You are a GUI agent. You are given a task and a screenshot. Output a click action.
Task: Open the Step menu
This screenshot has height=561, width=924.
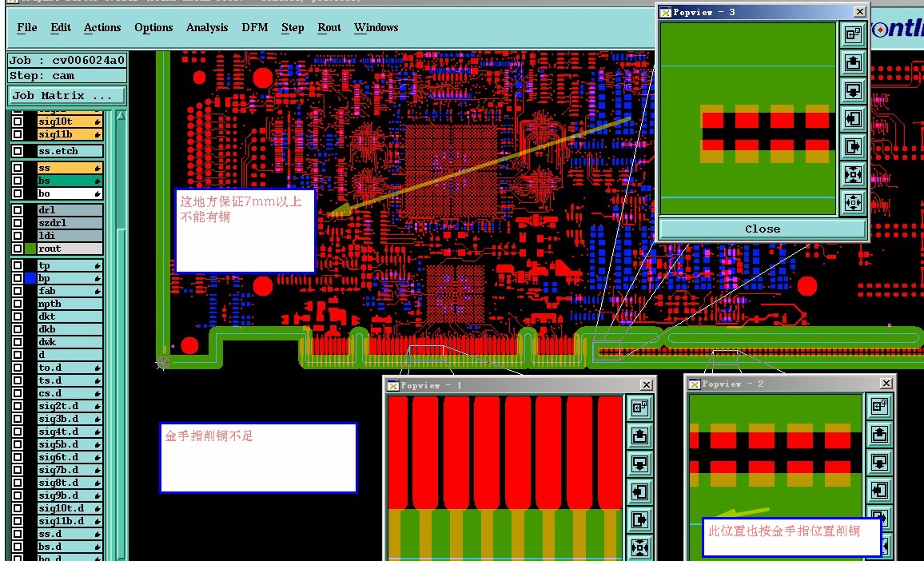(293, 28)
